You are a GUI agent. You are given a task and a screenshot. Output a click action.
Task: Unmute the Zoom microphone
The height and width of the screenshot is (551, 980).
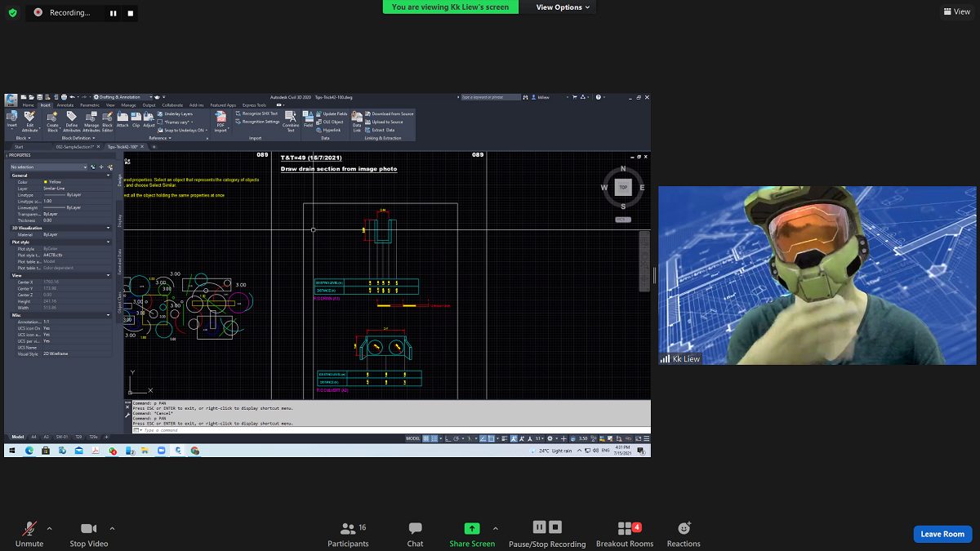coord(29,534)
